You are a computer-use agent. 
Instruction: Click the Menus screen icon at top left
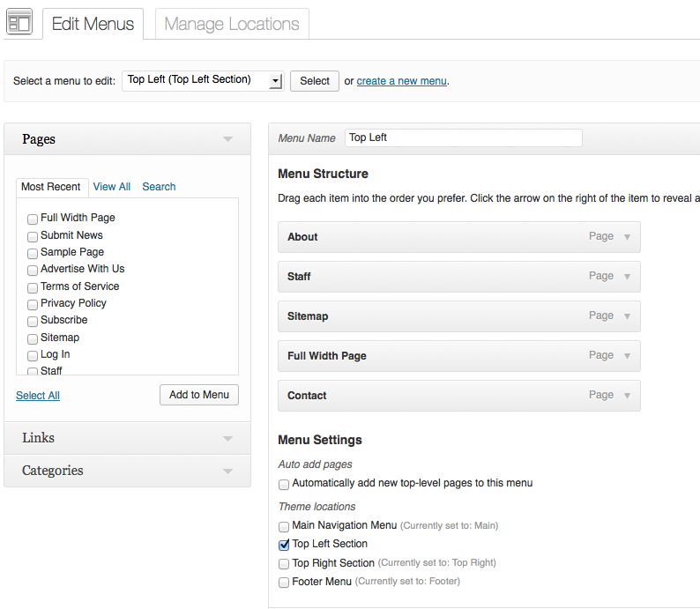(19, 22)
